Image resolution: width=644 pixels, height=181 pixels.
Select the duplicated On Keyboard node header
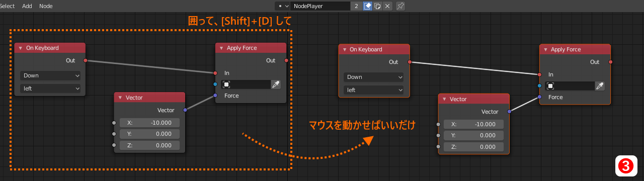pyautogui.click(x=374, y=49)
